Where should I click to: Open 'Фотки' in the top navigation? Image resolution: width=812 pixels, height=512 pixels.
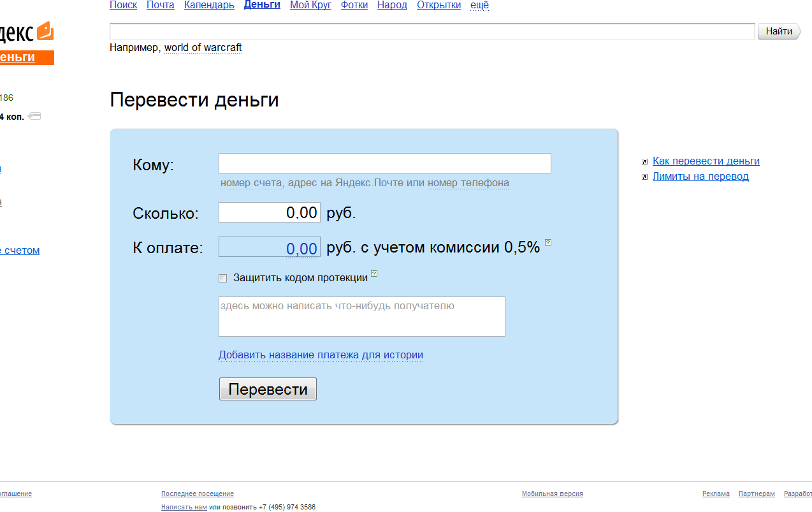[354, 5]
